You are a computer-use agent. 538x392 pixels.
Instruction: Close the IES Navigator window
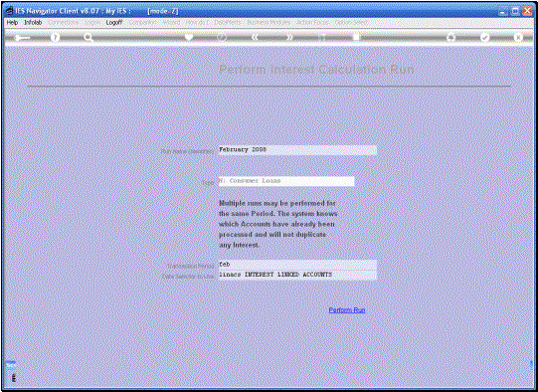coord(527,11)
